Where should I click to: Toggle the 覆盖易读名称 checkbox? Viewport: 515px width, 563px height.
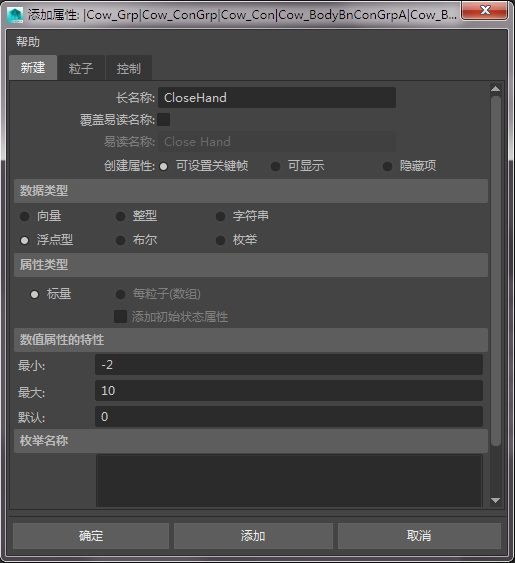[x=164, y=120]
